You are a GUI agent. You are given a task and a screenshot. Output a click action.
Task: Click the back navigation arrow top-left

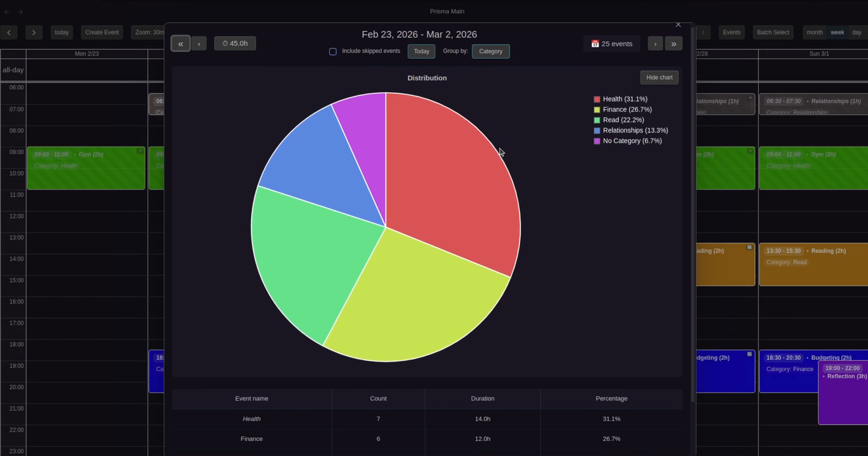(x=7, y=11)
